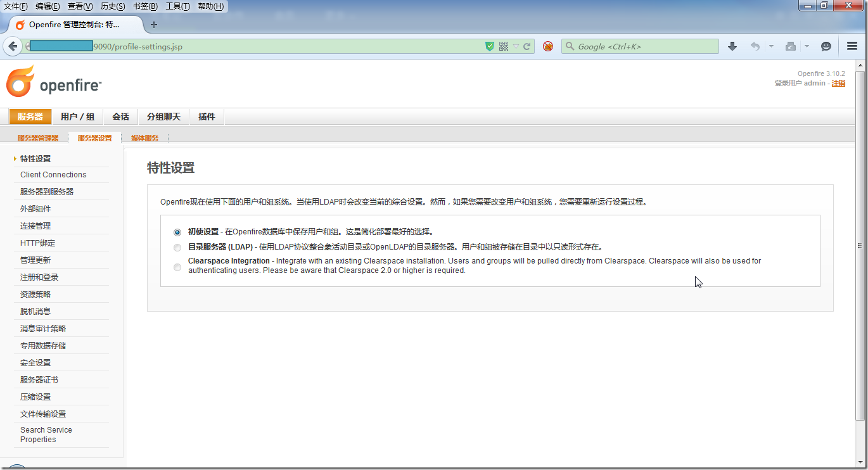Open 脱机消息 in the sidebar
Viewport: 868px width, 470px height.
[35, 312]
